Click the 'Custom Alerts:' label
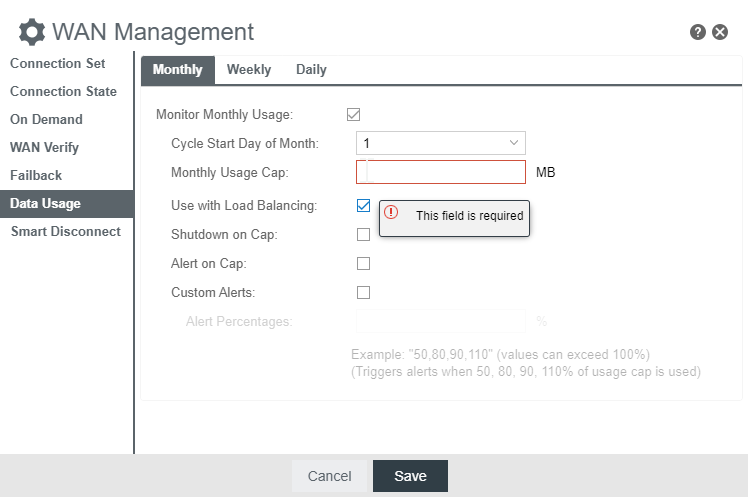The height and width of the screenshot is (497, 748). 213,292
